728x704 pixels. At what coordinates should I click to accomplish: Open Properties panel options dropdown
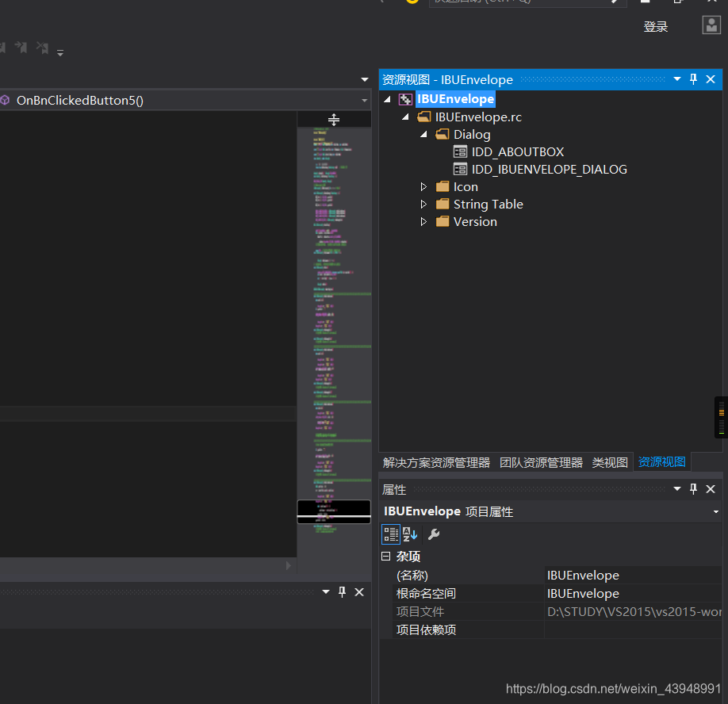tap(677, 488)
